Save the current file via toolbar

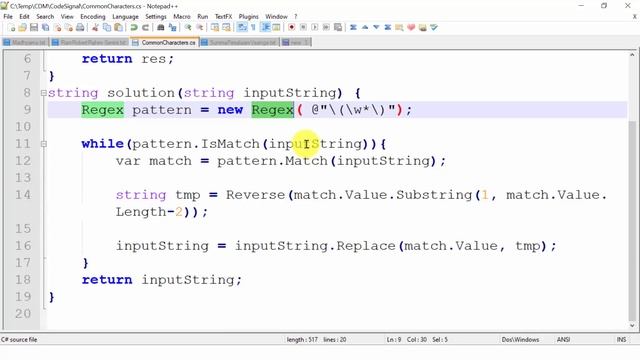34,28
